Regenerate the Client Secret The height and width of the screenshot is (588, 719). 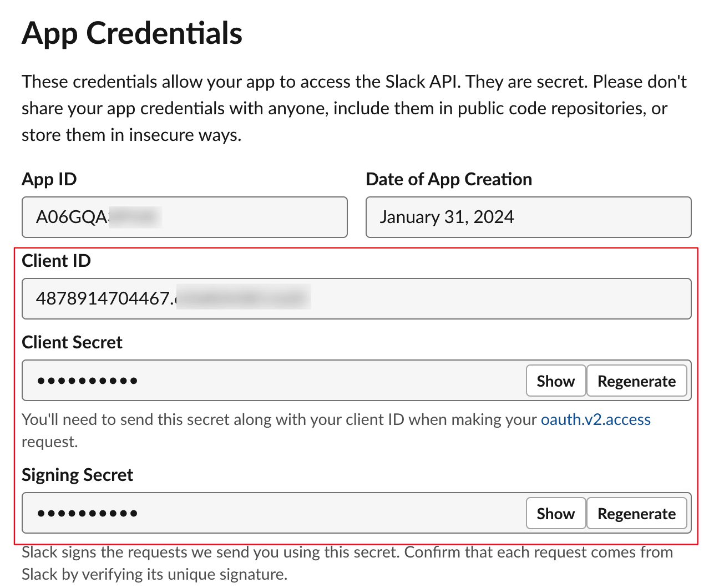click(x=636, y=381)
